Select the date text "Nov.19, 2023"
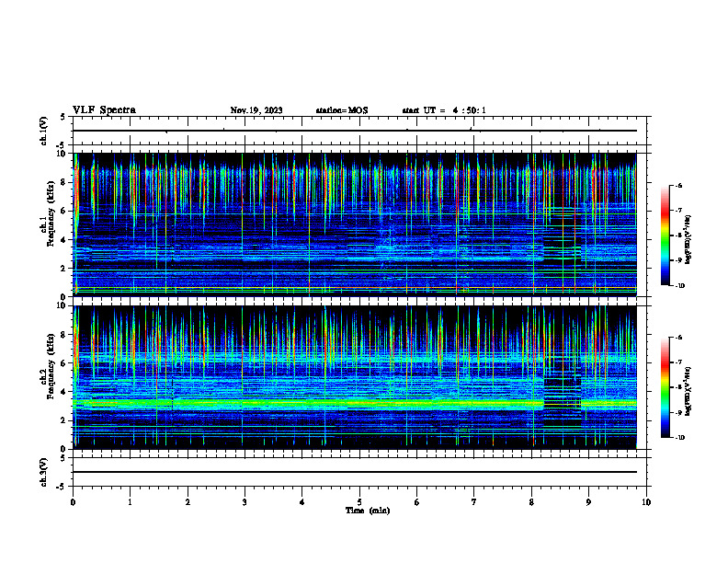The width and height of the screenshot is (728, 563). pos(256,110)
